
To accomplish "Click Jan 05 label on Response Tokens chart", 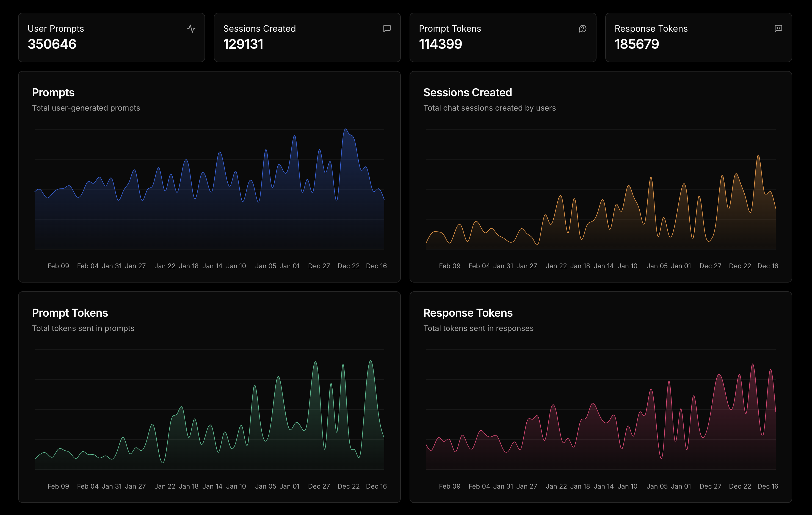I will pos(657,486).
